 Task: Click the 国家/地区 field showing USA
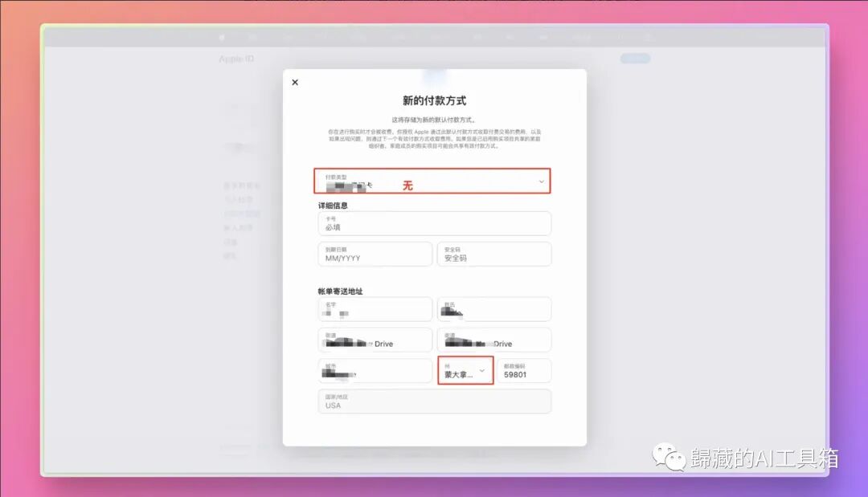coord(435,401)
